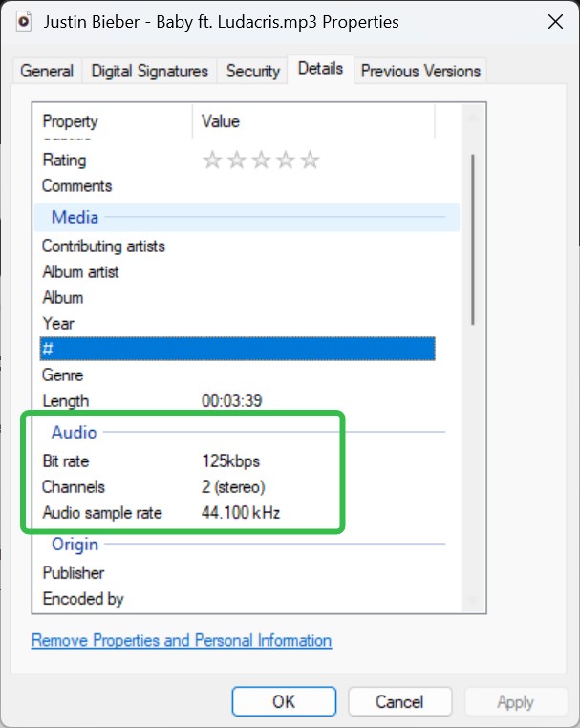Select the Length value 00:03:39
This screenshot has height=728, width=580.
(232, 400)
